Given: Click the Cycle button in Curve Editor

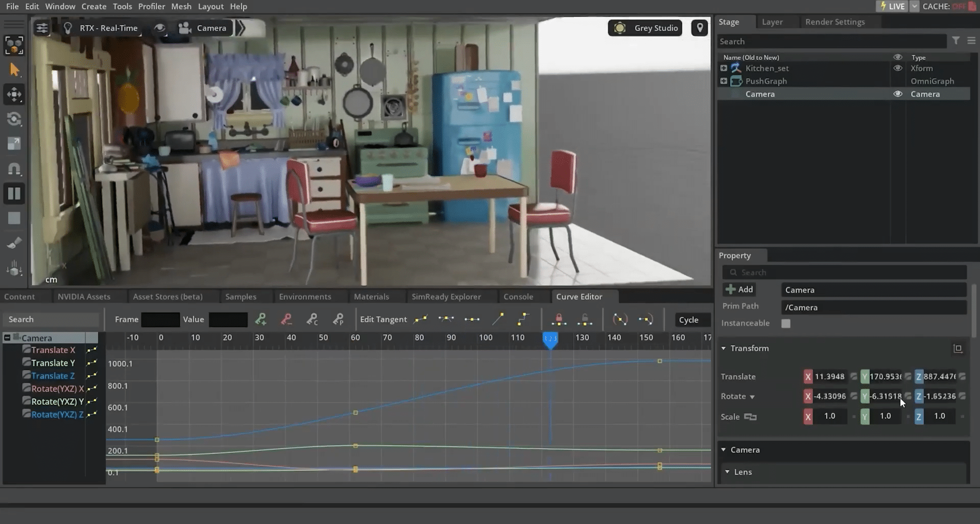Looking at the screenshot, I should (x=688, y=320).
